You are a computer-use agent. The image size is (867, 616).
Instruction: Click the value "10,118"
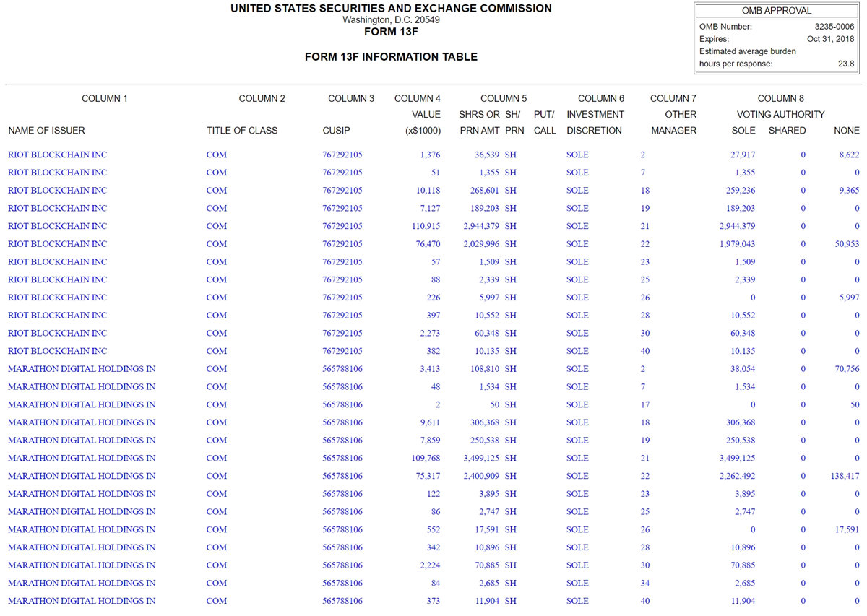pos(428,191)
